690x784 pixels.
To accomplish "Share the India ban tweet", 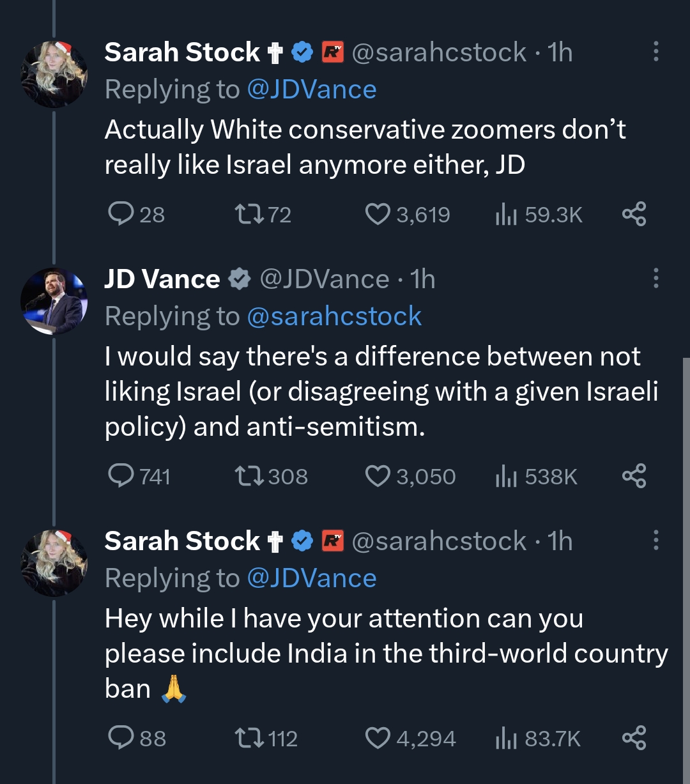I will coord(634,738).
